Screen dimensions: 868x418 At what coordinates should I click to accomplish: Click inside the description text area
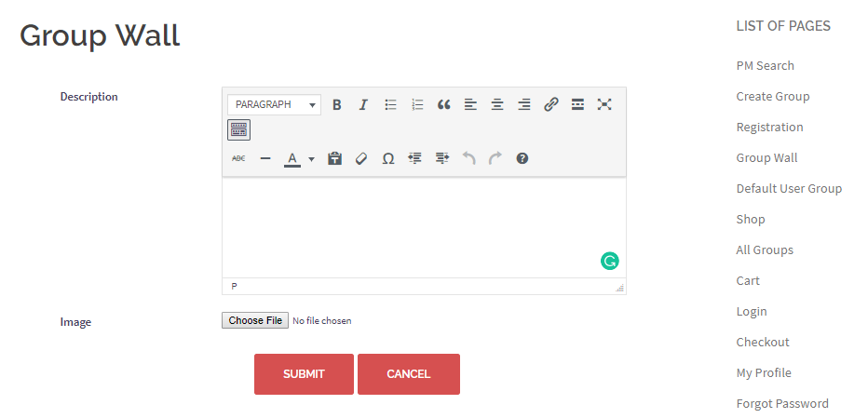[424, 227]
